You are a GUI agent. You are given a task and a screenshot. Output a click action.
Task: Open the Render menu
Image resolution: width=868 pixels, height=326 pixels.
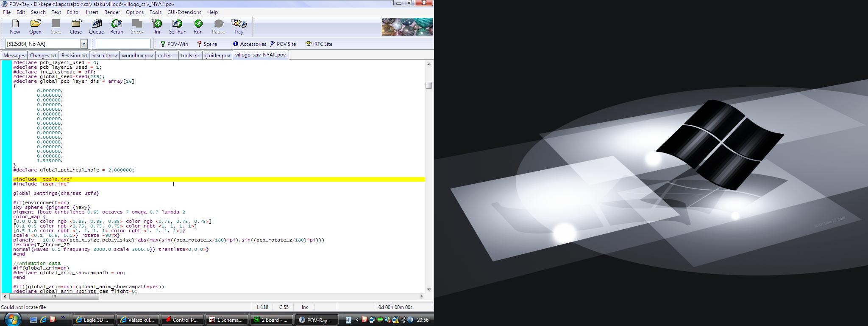(112, 12)
